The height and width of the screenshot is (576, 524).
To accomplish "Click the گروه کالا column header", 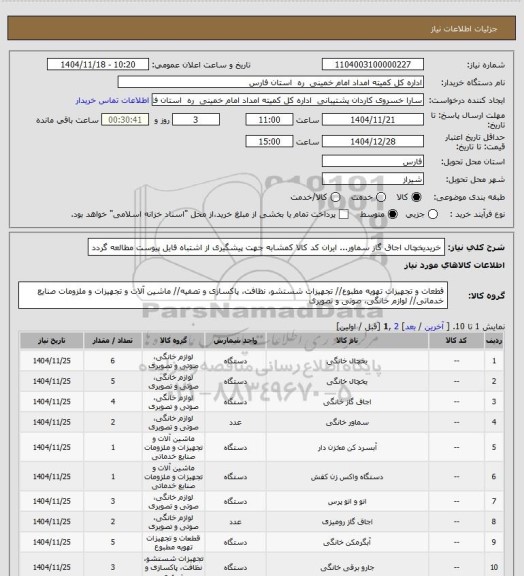I will pos(173,341).
